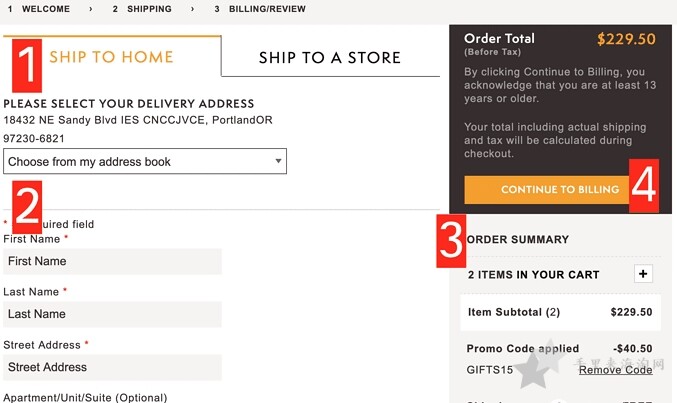Click the Last Name input field
The width and height of the screenshot is (677, 403).
point(112,314)
